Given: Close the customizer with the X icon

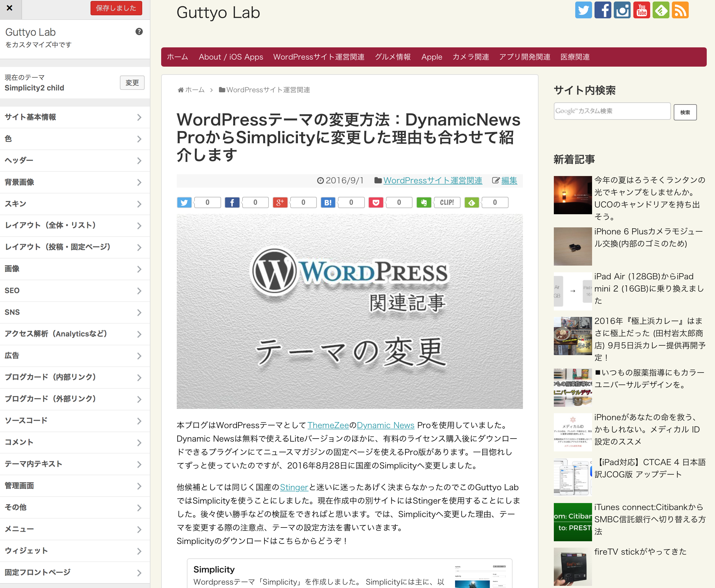Looking at the screenshot, I should [x=10, y=8].
